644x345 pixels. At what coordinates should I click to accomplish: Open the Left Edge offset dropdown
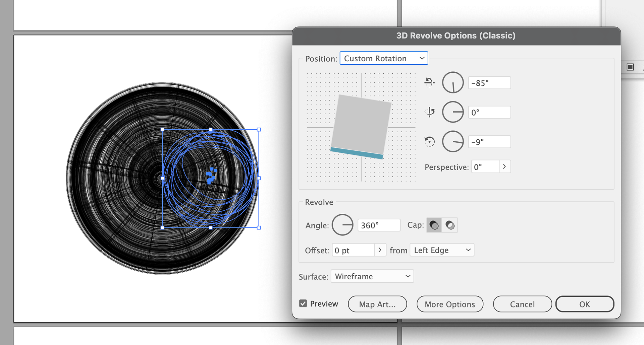pyautogui.click(x=442, y=250)
